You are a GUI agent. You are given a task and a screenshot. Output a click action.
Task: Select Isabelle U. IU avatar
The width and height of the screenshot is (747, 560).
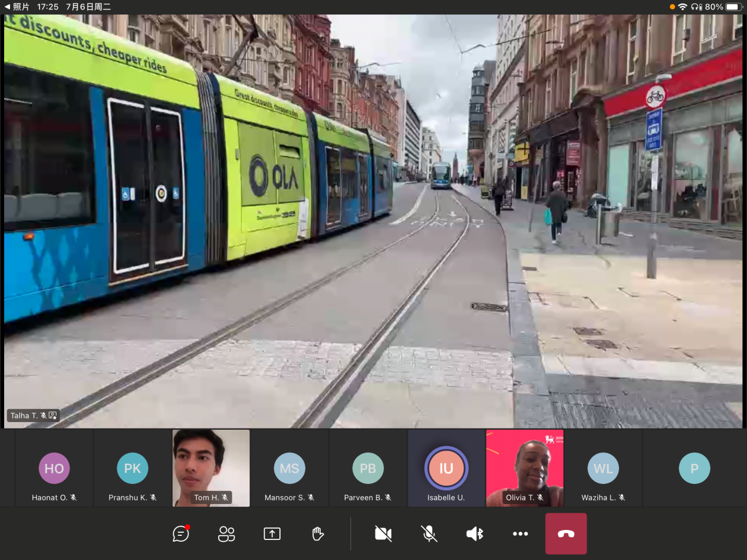[x=446, y=469]
